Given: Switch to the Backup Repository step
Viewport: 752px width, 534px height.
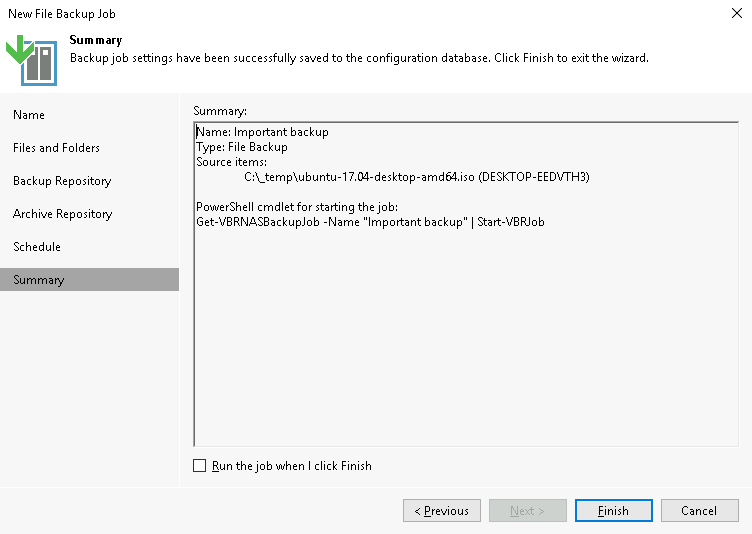Looking at the screenshot, I should [x=62, y=181].
